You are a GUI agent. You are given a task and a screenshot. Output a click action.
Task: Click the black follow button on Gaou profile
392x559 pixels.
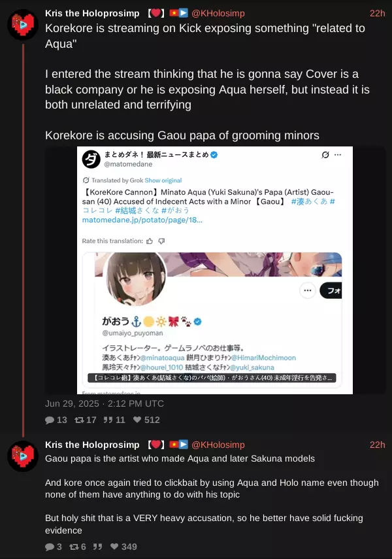tap(331, 290)
